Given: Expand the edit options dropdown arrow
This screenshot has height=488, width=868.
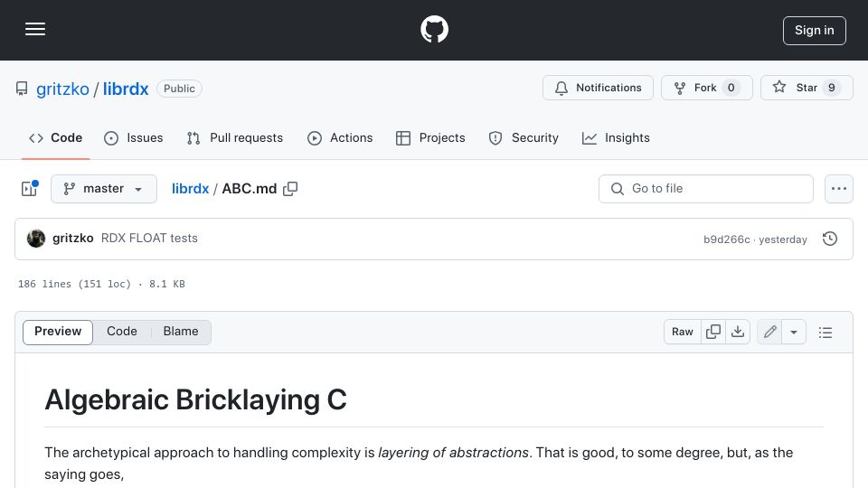Looking at the screenshot, I should tap(794, 332).
